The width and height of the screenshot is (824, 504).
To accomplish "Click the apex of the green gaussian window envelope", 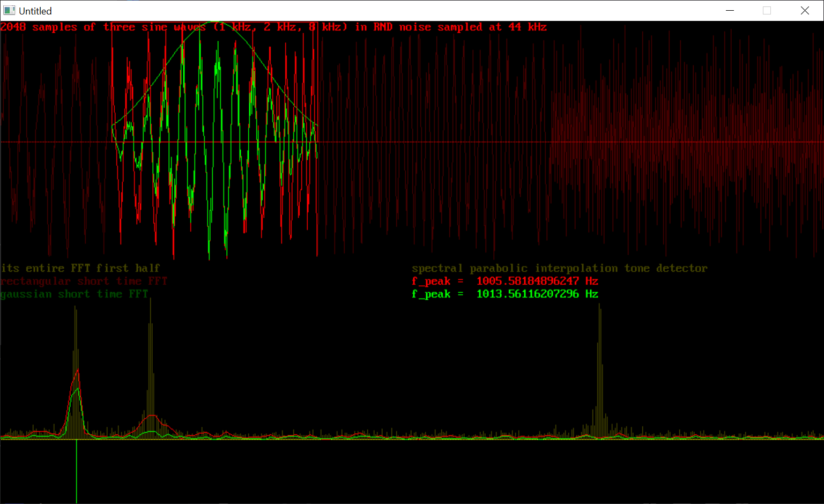I will point(214,23).
